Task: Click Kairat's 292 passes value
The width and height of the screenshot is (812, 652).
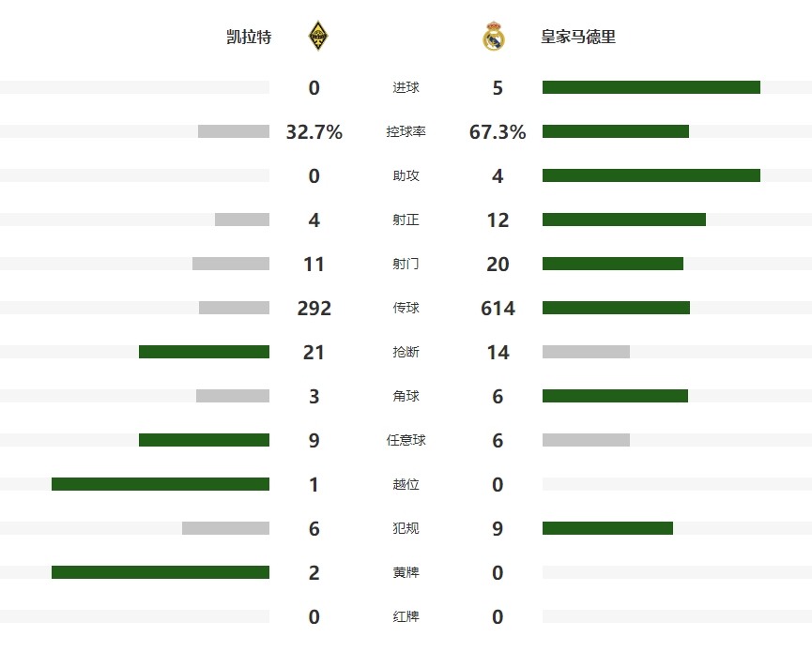Action: pyautogui.click(x=314, y=309)
